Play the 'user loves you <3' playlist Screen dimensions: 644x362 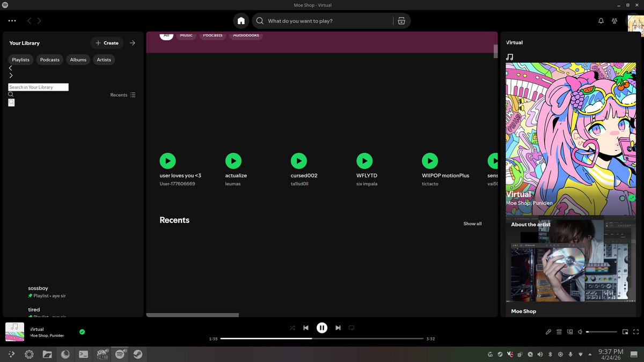tap(167, 160)
